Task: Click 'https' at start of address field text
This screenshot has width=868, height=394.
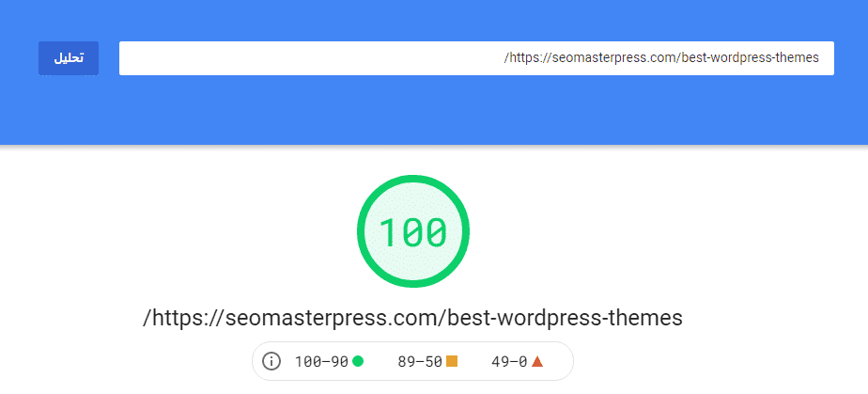Action: coord(523,58)
